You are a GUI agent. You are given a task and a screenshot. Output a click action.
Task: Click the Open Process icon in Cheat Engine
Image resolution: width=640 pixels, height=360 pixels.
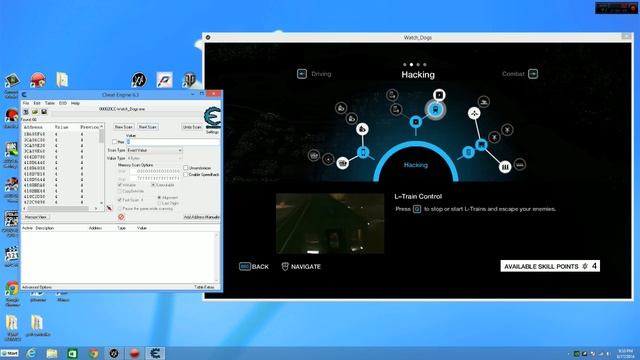pos(26,112)
